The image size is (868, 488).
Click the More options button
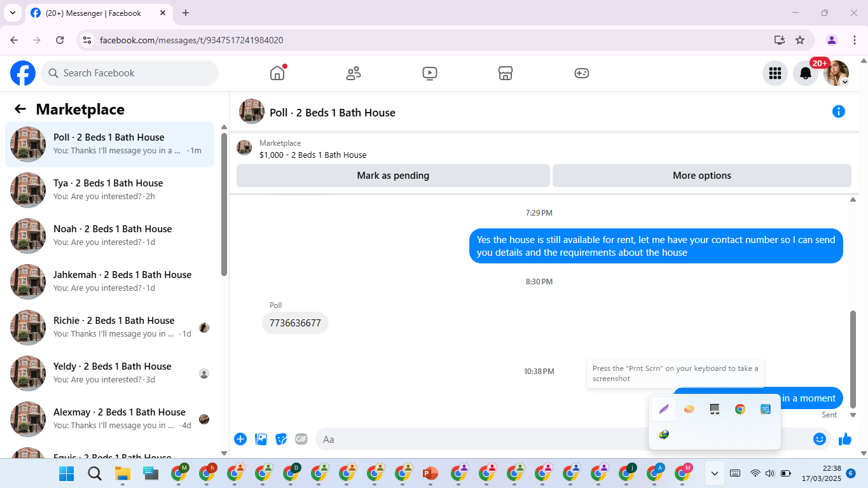[x=702, y=176]
